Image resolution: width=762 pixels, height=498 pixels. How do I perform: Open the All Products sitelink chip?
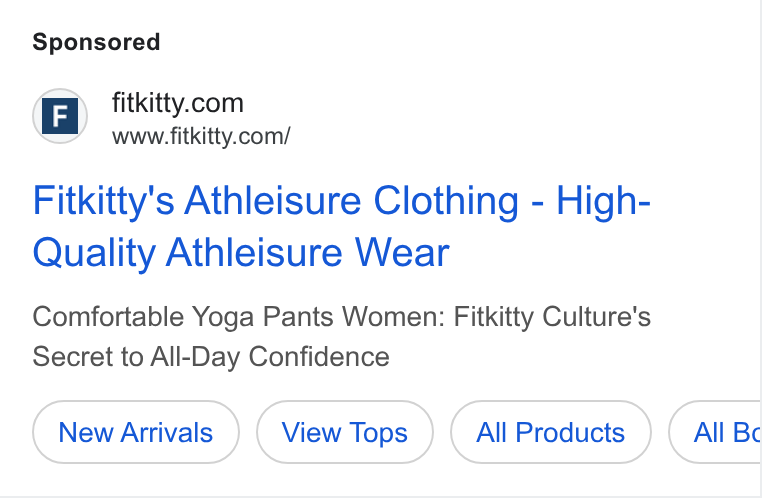tap(551, 432)
